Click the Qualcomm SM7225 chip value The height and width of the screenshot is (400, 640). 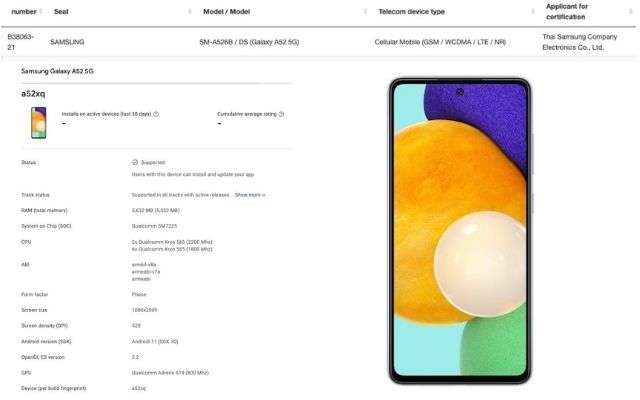(154, 226)
